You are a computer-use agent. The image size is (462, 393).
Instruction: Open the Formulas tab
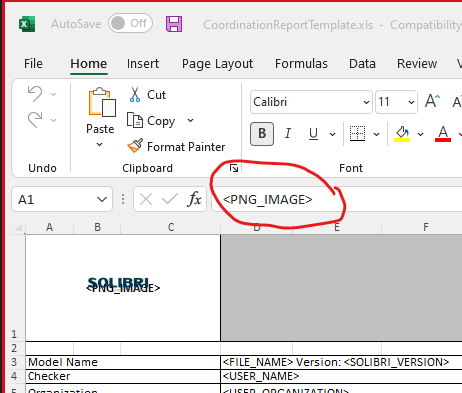301,63
